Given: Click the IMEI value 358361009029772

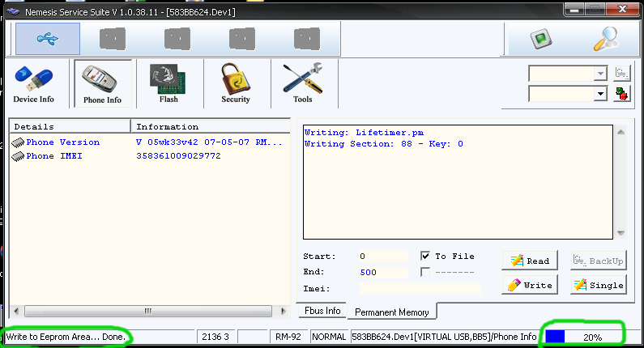Looking at the screenshot, I should pos(178,156).
